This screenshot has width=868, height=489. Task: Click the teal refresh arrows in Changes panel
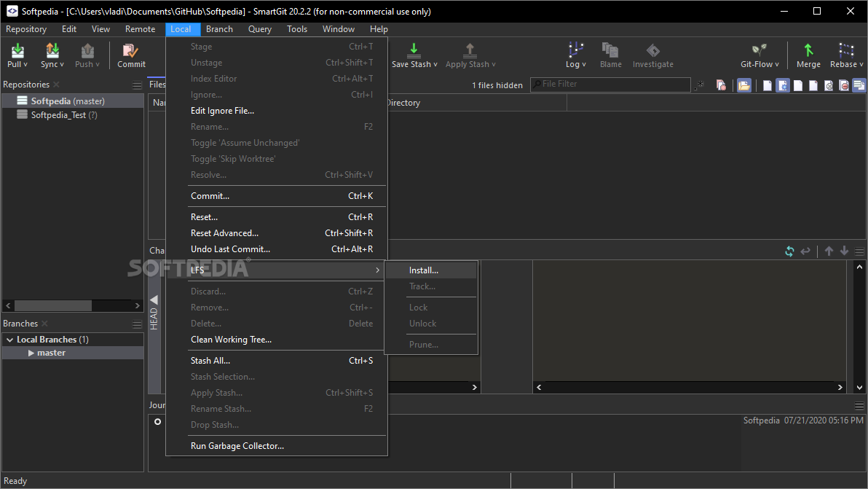(789, 251)
